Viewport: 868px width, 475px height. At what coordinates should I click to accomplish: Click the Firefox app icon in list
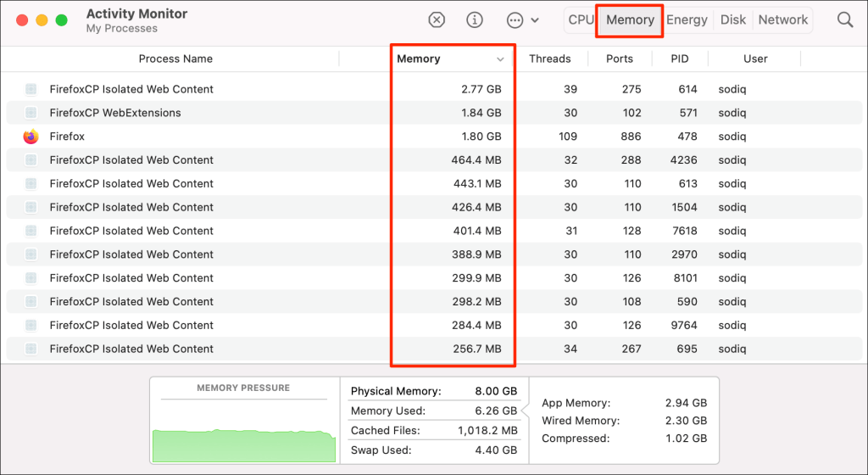coord(31,137)
